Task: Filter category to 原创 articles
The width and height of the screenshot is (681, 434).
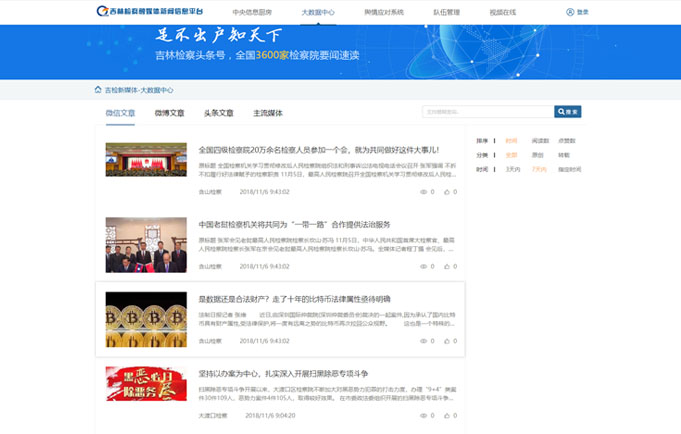Action: (x=538, y=155)
